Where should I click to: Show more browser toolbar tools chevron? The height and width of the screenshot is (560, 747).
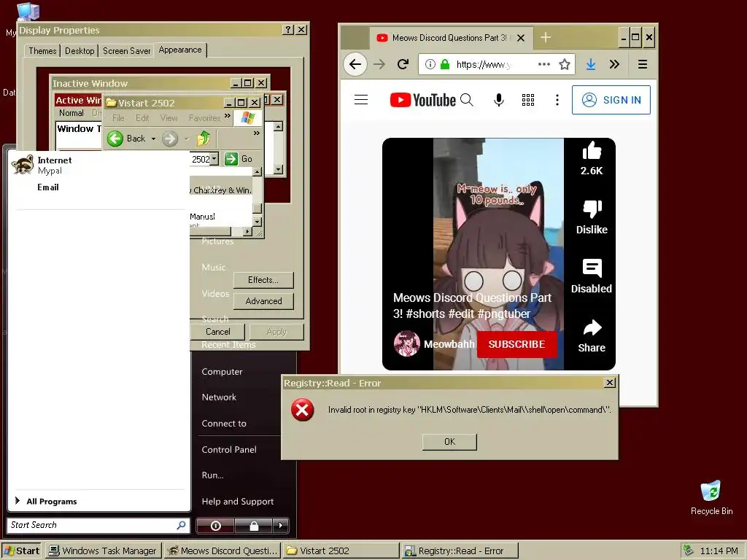click(x=614, y=64)
